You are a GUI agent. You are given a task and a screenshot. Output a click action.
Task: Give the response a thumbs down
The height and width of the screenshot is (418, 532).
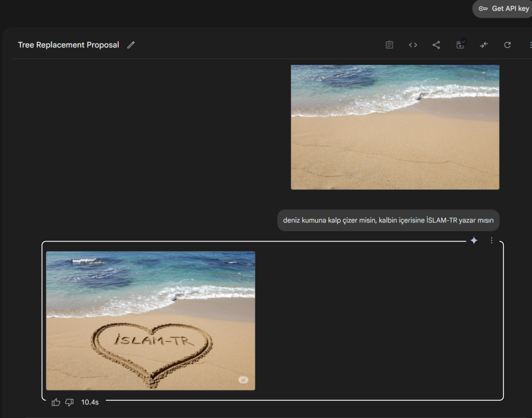(70, 403)
